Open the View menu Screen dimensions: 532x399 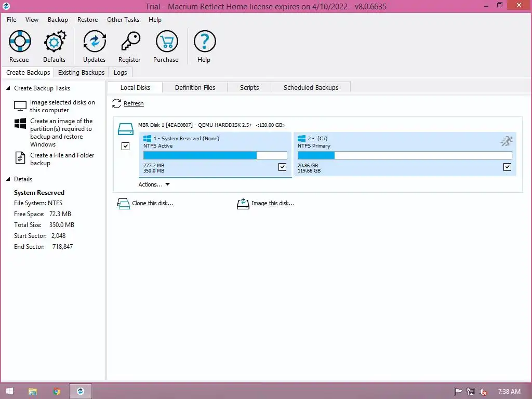pyautogui.click(x=32, y=20)
